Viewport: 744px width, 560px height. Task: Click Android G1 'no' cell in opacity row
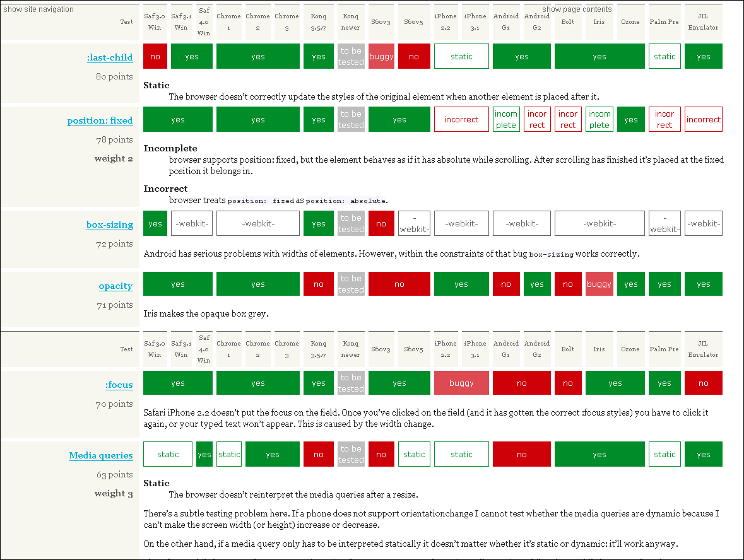click(x=506, y=284)
